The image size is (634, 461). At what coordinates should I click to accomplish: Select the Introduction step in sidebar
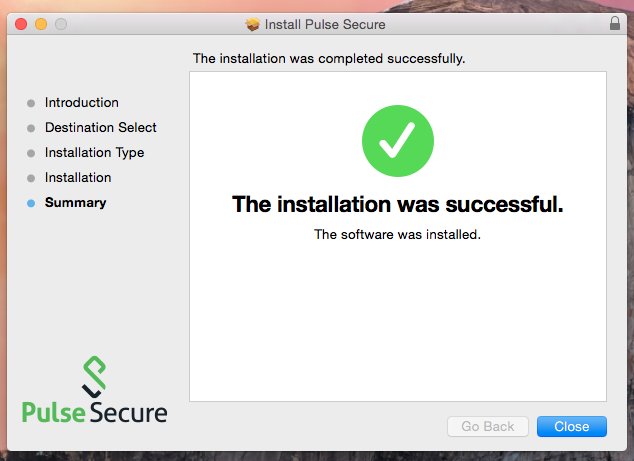(x=82, y=103)
